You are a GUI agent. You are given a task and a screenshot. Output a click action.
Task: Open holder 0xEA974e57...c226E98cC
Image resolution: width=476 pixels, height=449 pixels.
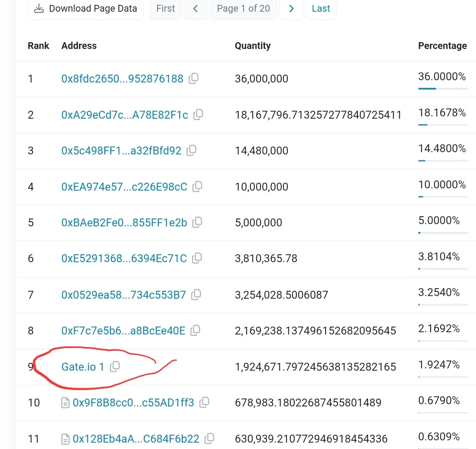[124, 187]
